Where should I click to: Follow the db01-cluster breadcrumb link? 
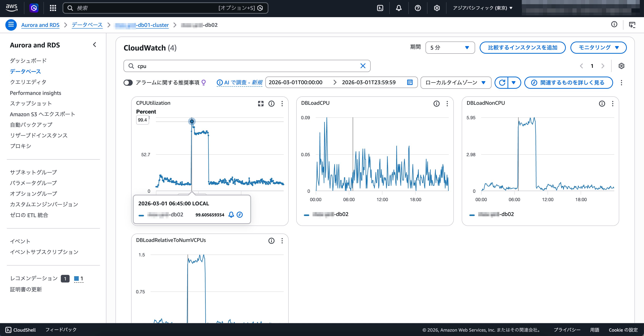(x=141, y=25)
